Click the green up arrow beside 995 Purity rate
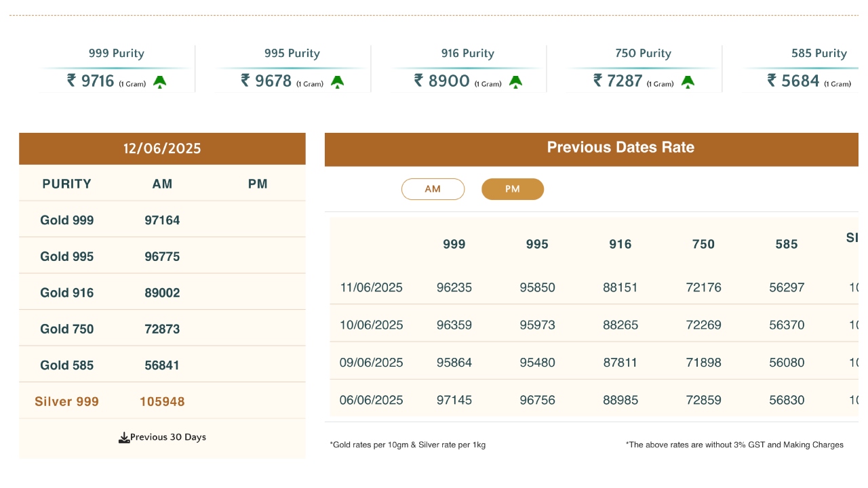The image size is (868, 488). coord(337,82)
